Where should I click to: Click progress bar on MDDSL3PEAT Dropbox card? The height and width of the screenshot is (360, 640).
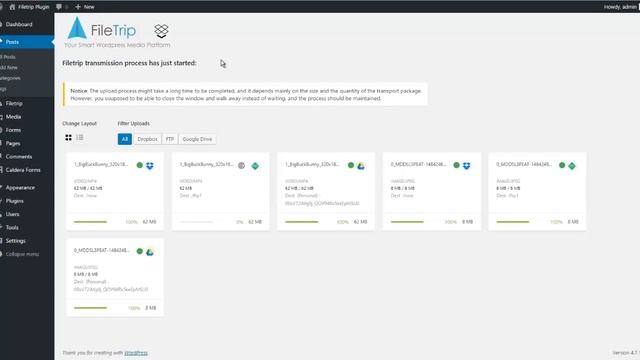407,222
